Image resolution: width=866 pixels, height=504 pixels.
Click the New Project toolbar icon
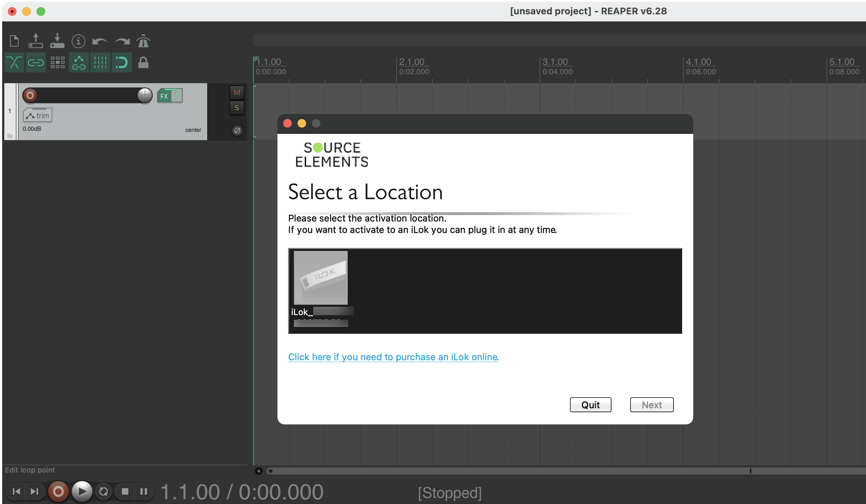click(x=14, y=41)
